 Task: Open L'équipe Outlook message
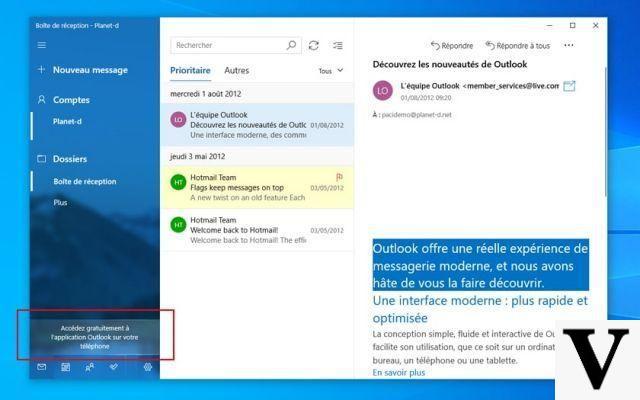257,125
